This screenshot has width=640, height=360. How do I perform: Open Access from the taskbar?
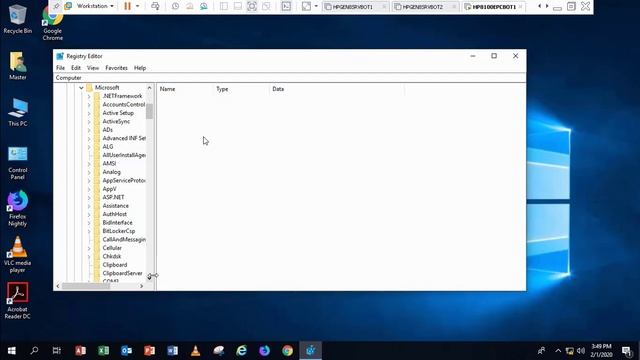tap(80, 351)
